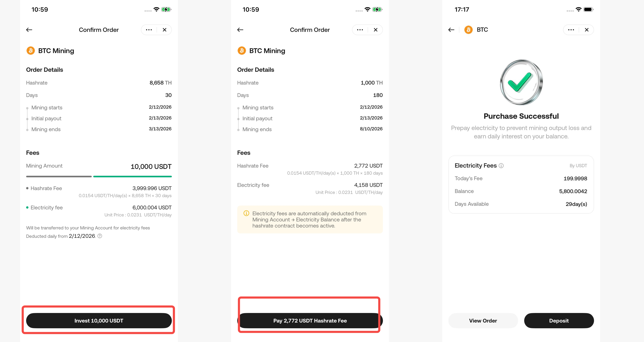Open three-dot menu on second Confirm Order screen
The image size is (644, 342).
(360, 30)
